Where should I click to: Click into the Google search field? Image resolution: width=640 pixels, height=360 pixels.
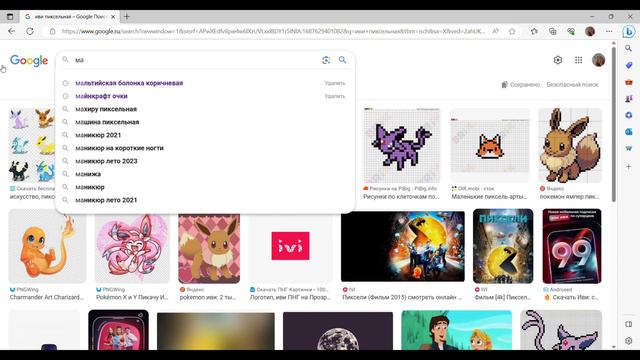196,60
